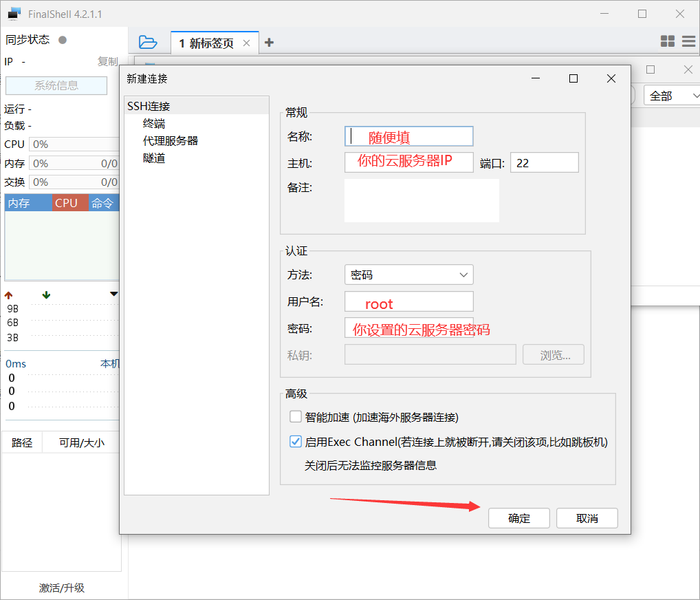Add a new tab with plus icon
Image resolution: width=700 pixels, height=600 pixels.
pos(269,43)
